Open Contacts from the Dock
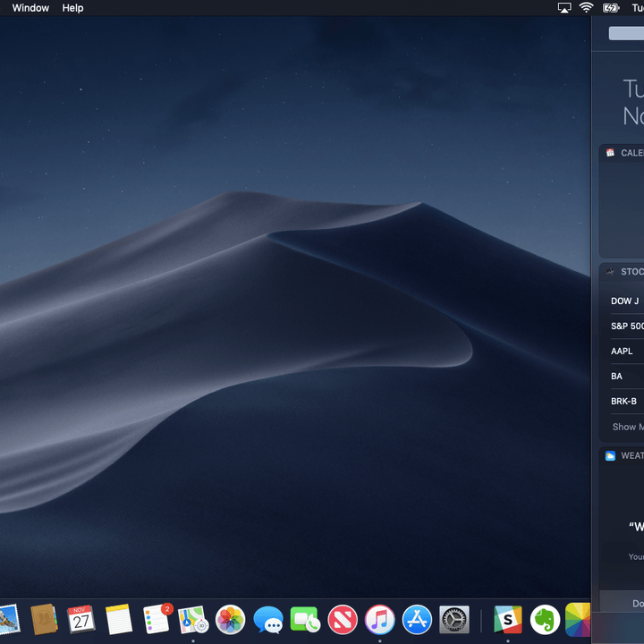This screenshot has width=644, height=644. tap(44, 619)
